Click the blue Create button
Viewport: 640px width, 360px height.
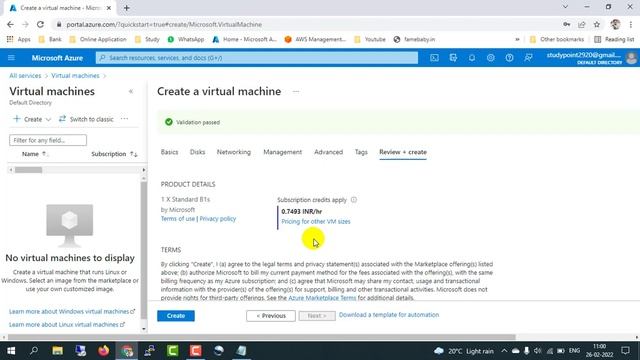[x=176, y=316]
